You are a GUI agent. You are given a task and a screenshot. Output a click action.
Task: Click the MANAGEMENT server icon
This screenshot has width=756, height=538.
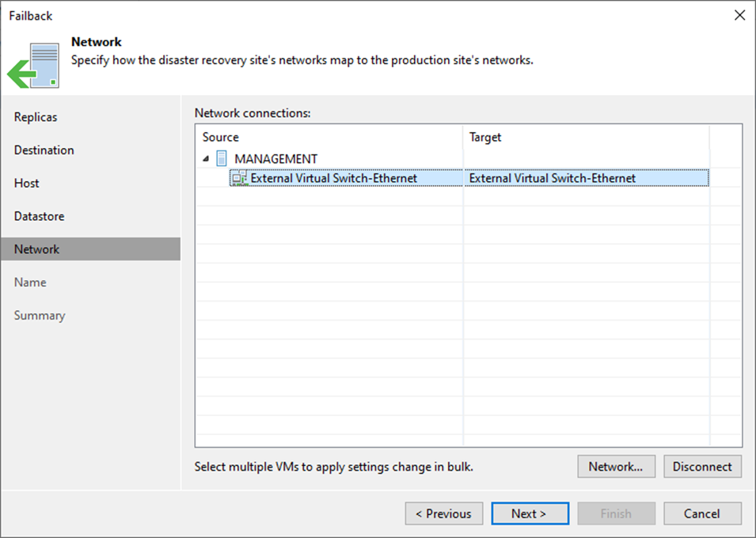pos(222,158)
